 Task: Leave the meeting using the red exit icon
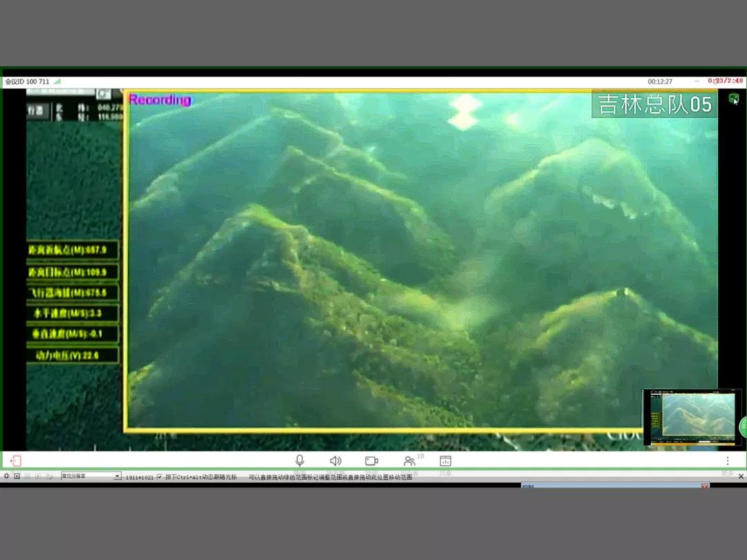click(16, 460)
